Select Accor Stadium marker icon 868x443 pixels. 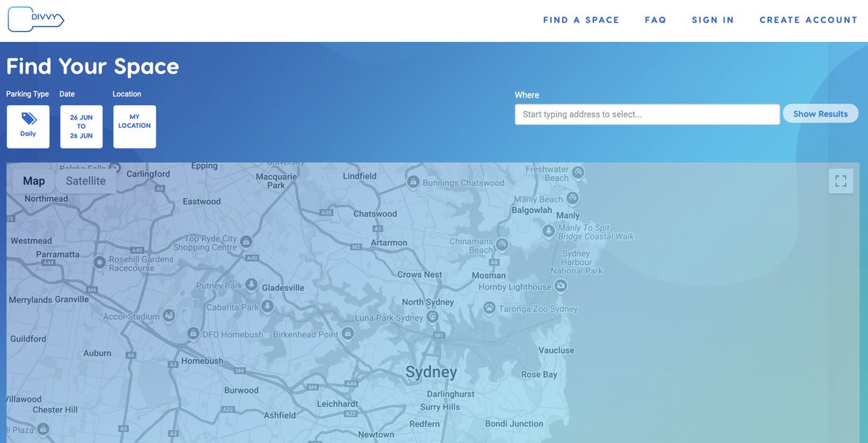[x=168, y=316]
